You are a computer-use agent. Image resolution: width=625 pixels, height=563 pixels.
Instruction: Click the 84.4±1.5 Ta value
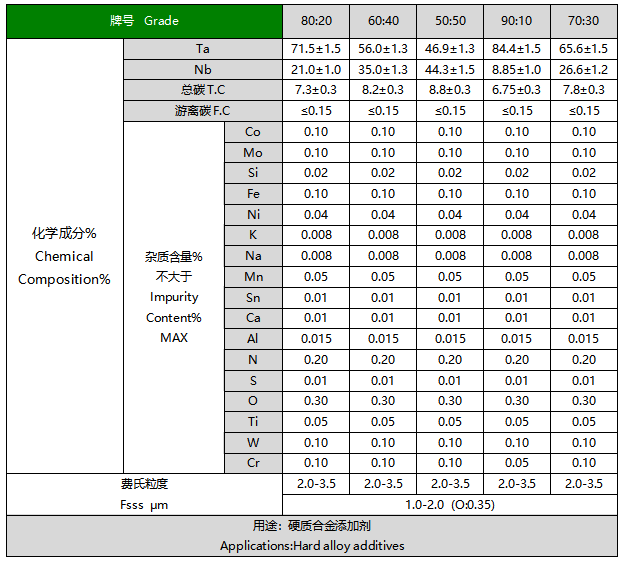(517, 49)
